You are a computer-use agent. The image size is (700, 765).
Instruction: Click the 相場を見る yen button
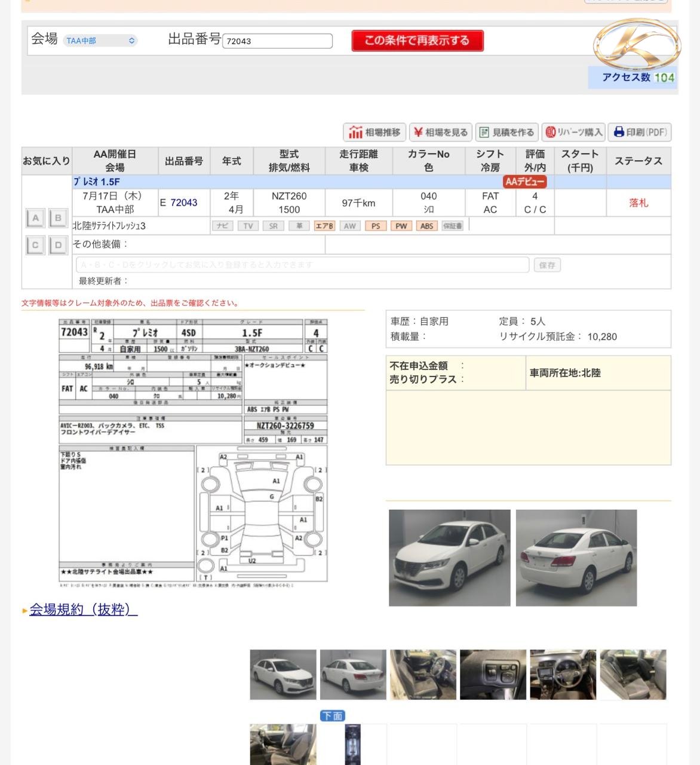[441, 132]
